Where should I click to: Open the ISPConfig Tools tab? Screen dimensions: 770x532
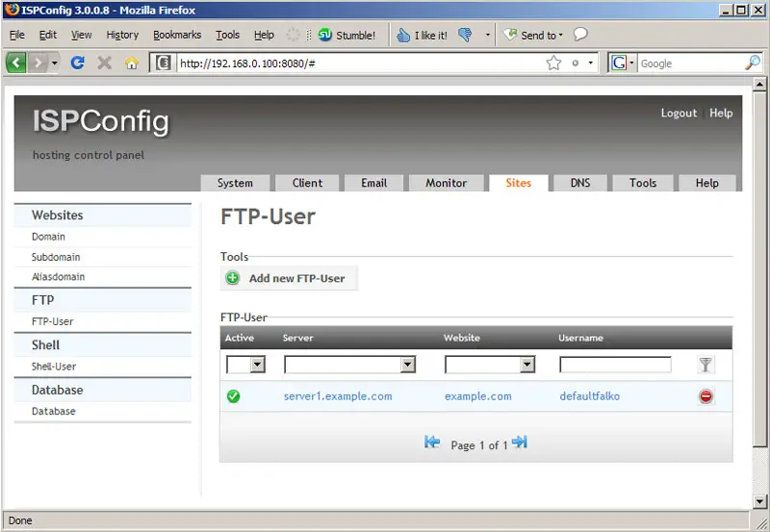[x=643, y=183]
